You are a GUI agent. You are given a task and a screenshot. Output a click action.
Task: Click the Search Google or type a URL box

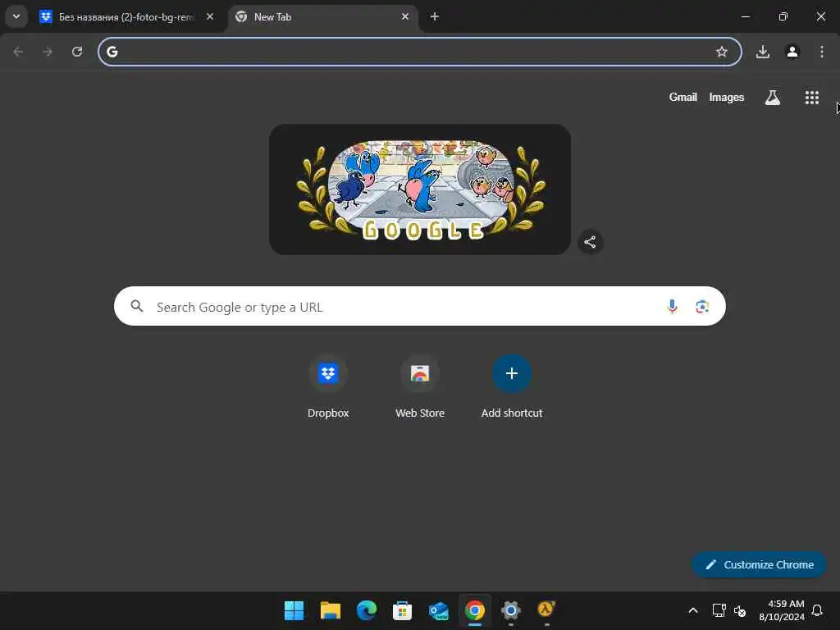click(x=419, y=307)
